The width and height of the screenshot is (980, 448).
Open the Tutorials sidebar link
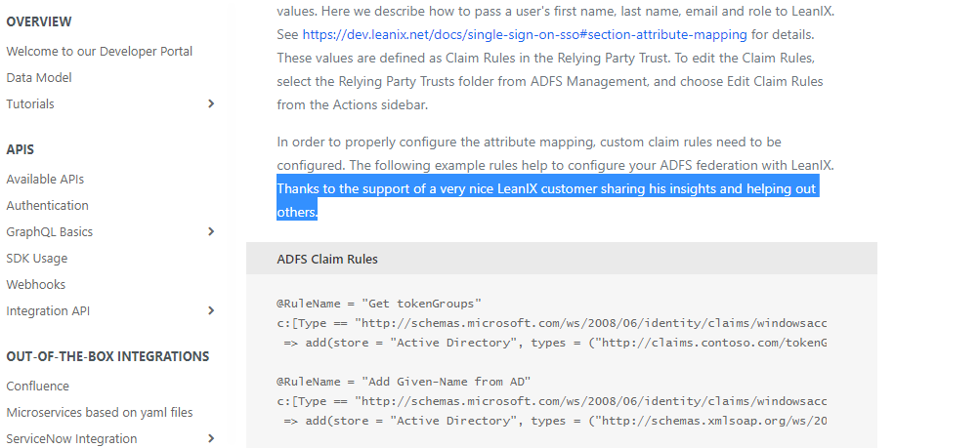point(30,103)
